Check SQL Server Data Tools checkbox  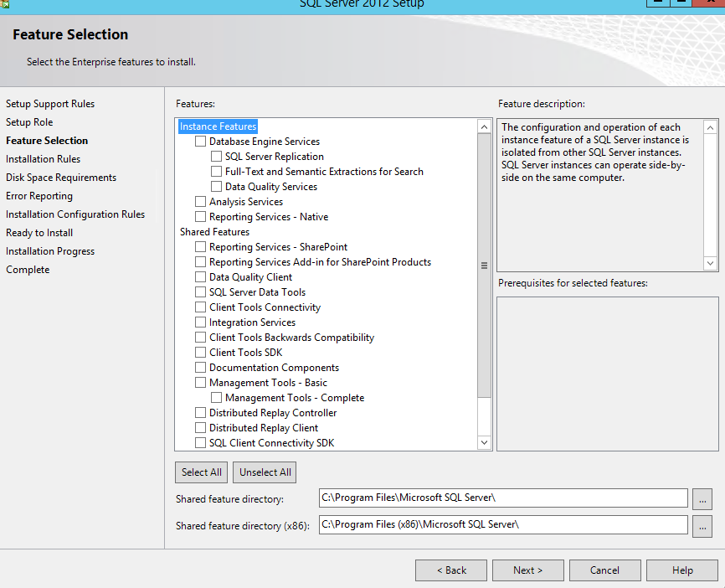pyautogui.click(x=200, y=292)
